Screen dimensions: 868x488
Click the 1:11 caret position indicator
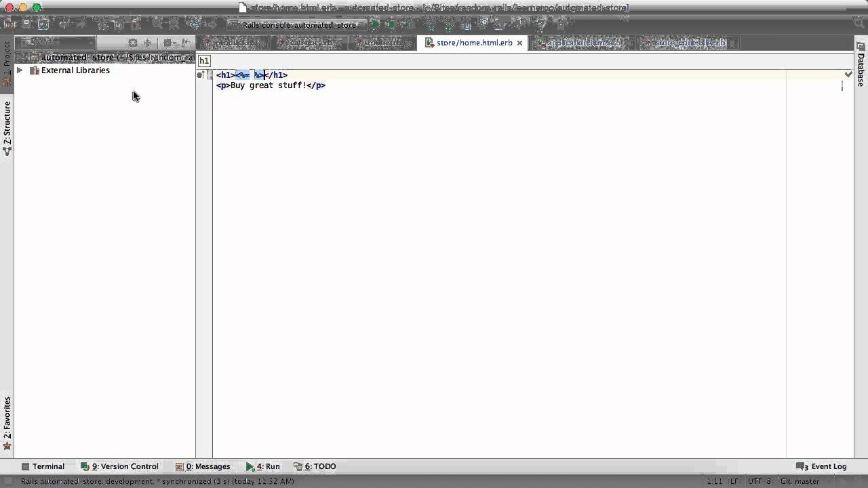tap(714, 481)
